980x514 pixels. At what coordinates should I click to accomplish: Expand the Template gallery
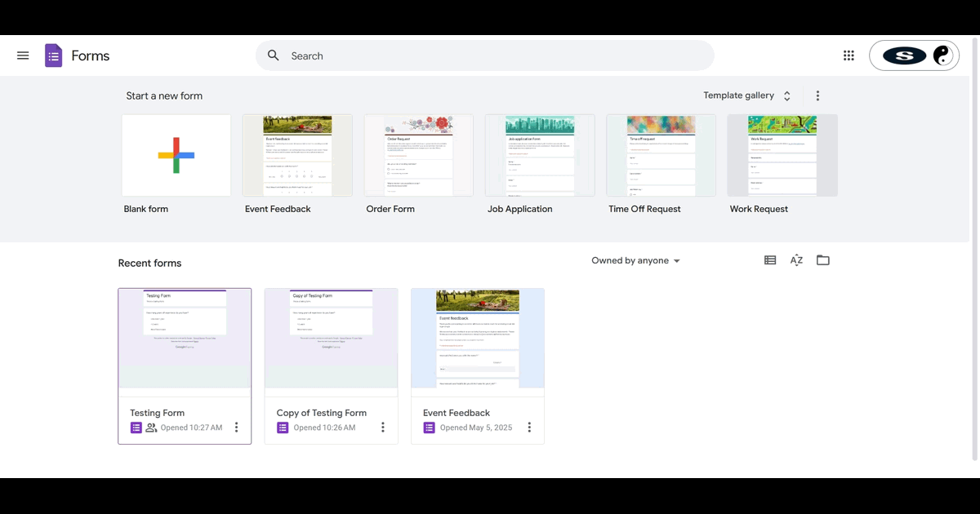[747, 95]
